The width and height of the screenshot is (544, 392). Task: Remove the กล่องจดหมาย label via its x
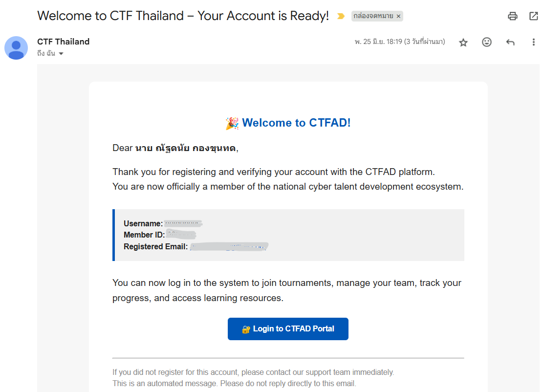(x=399, y=16)
